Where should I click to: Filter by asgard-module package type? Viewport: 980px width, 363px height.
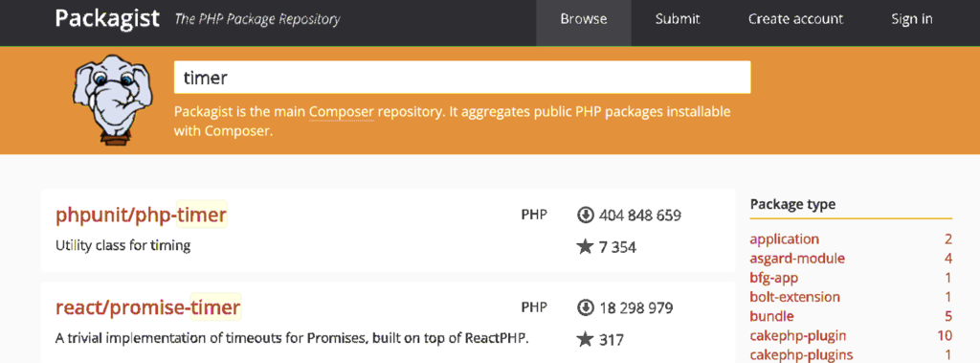(x=797, y=259)
